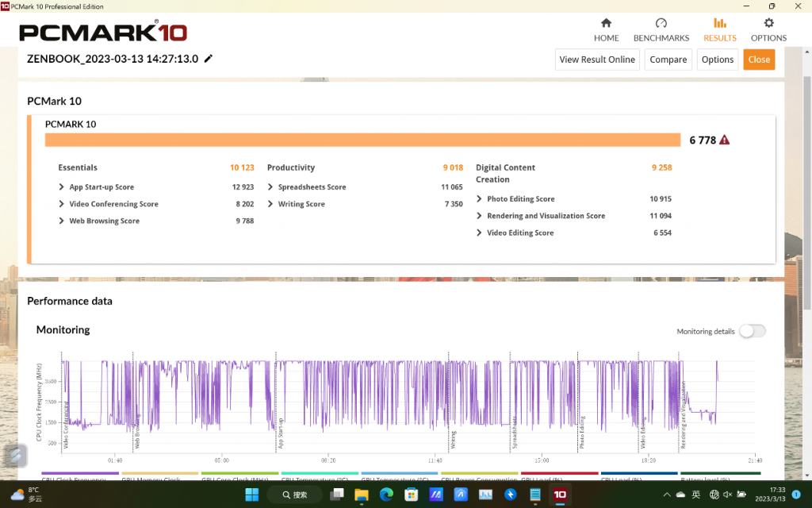The image size is (812, 508).
Task: Switch input language via 英 indicator
Action: (x=696, y=495)
